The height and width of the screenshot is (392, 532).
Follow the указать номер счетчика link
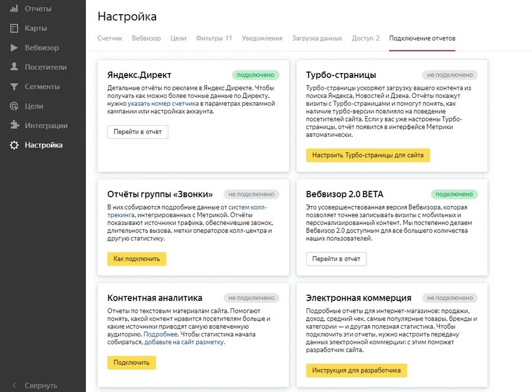[163, 103]
